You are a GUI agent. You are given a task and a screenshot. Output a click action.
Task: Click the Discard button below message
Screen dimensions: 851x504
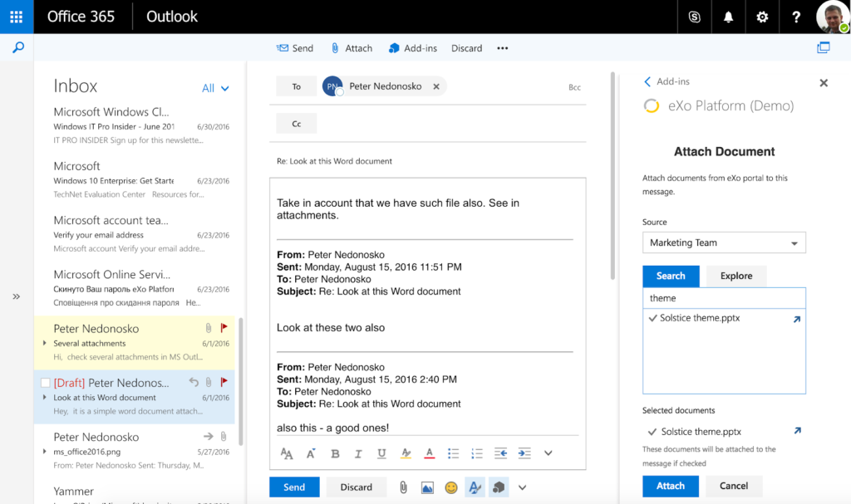(356, 487)
